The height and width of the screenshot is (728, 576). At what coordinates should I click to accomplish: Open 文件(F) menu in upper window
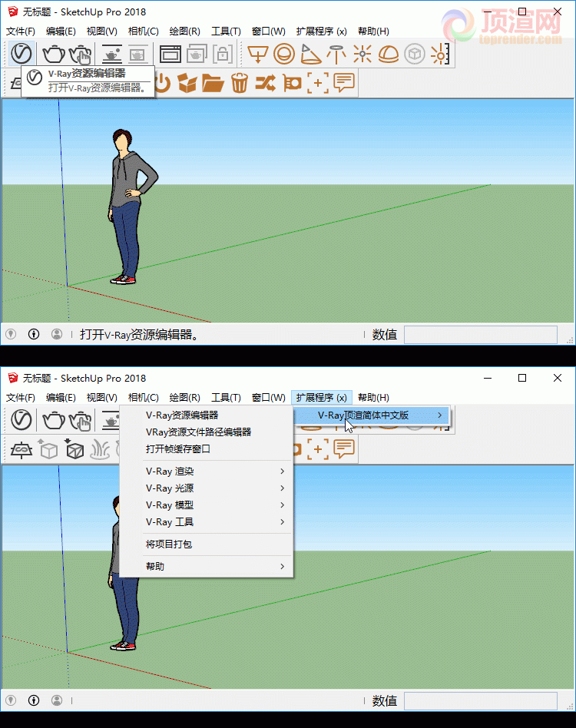pos(21,31)
